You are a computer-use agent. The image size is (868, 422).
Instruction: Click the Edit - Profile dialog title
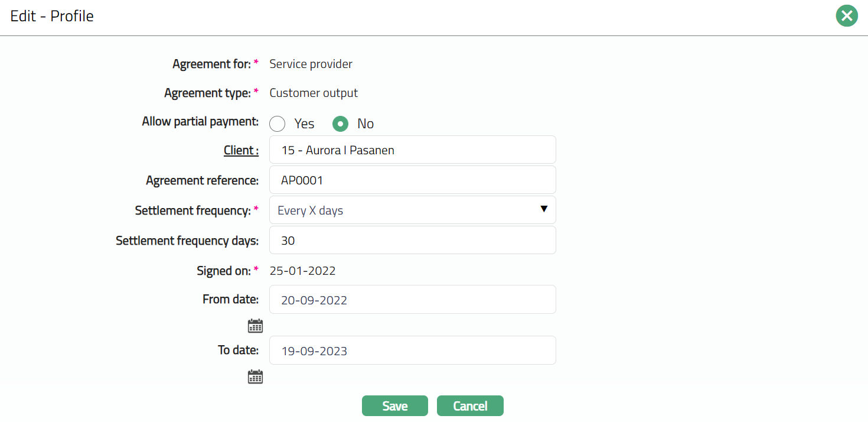point(52,16)
